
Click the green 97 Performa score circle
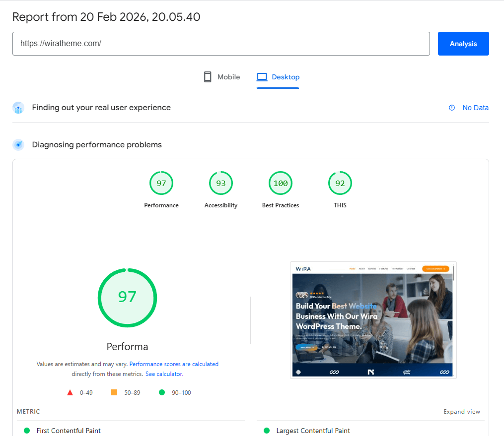[127, 298]
